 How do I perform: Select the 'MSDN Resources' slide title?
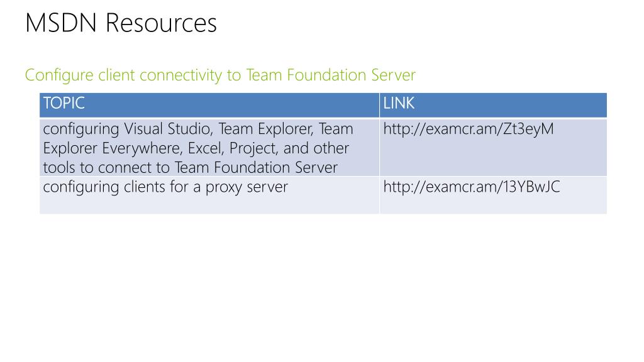(121, 23)
